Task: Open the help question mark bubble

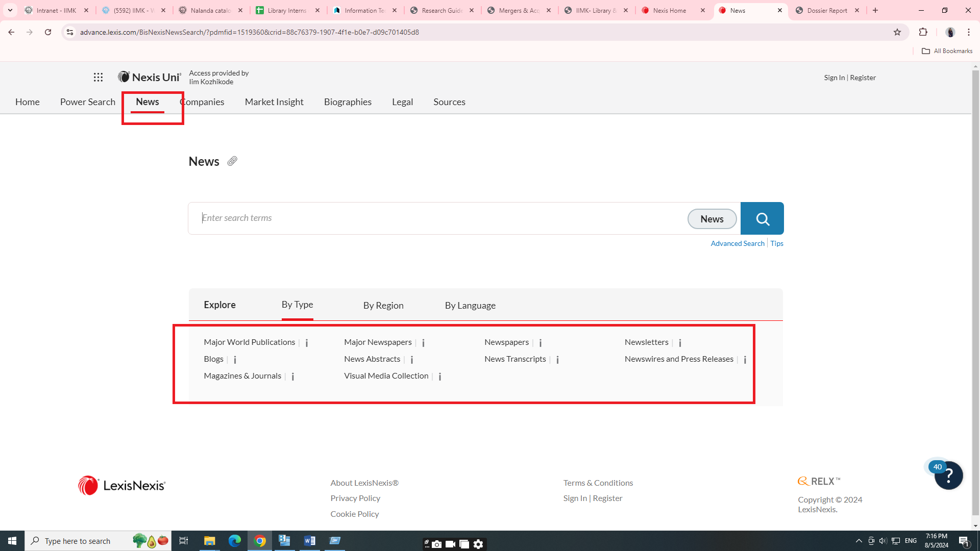Action: (948, 475)
